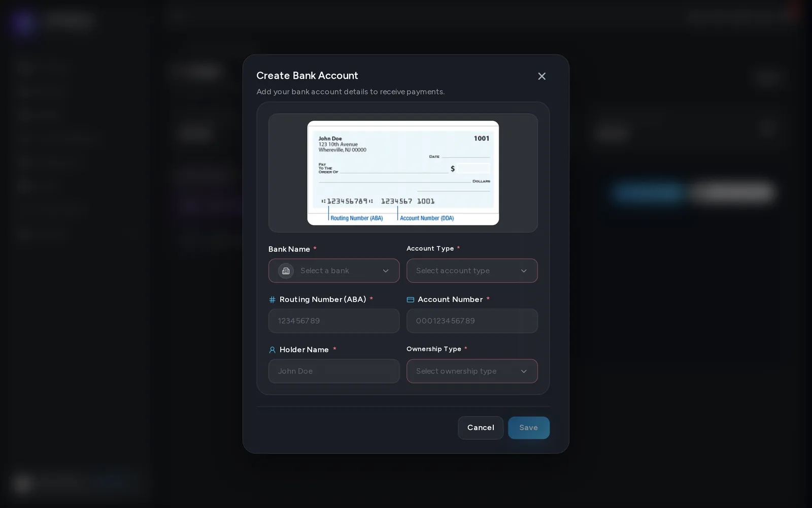The width and height of the screenshot is (812, 508).
Task: Focus the Holder Name input field
Action: click(334, 371)
